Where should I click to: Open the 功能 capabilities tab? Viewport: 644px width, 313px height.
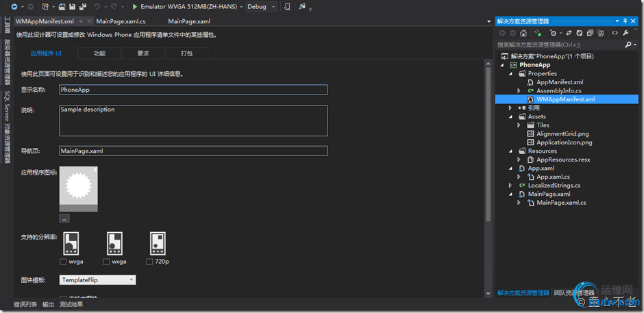click(x=99, y=53)
